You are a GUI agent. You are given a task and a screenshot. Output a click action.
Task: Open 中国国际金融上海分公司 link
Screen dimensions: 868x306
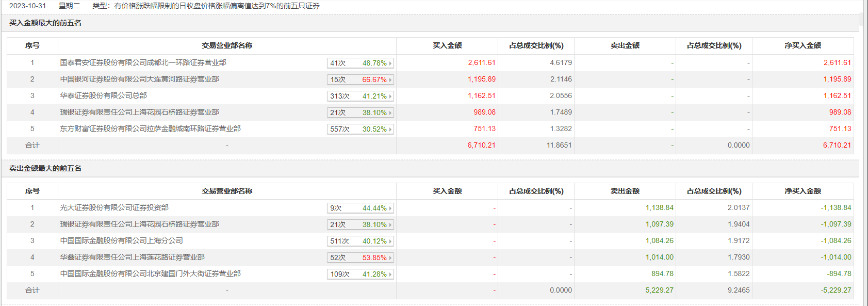[x=121, y=240]
